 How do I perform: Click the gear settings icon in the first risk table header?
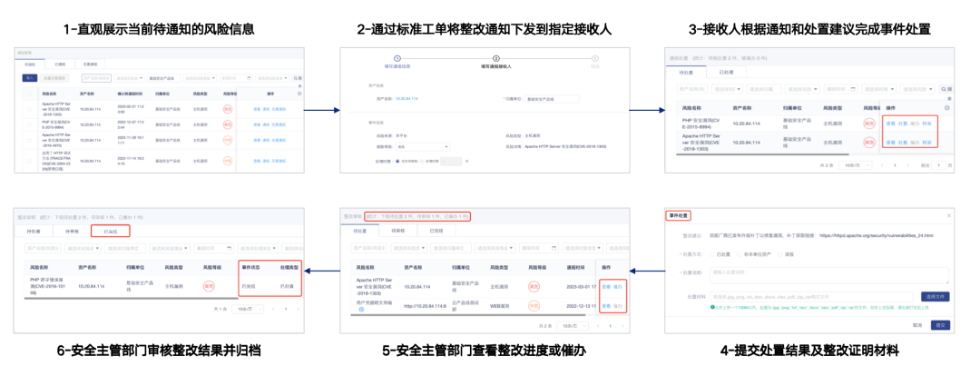pos(299,93)
